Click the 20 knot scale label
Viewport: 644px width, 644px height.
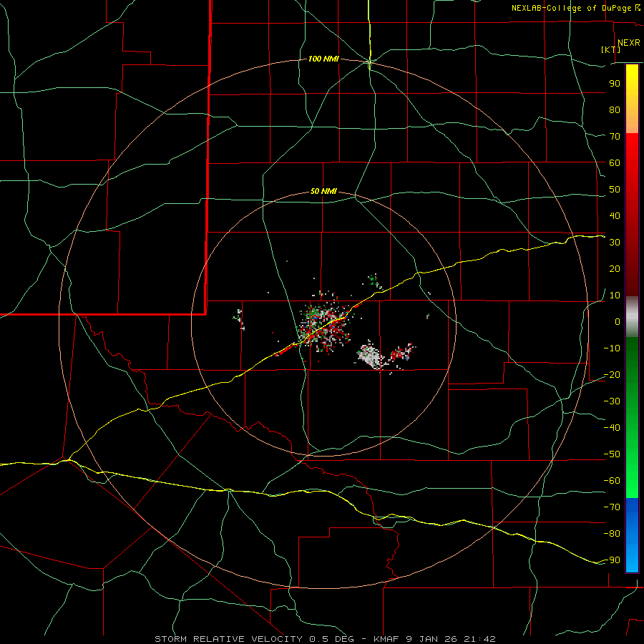pyautogui.click(x=615, y=269)
